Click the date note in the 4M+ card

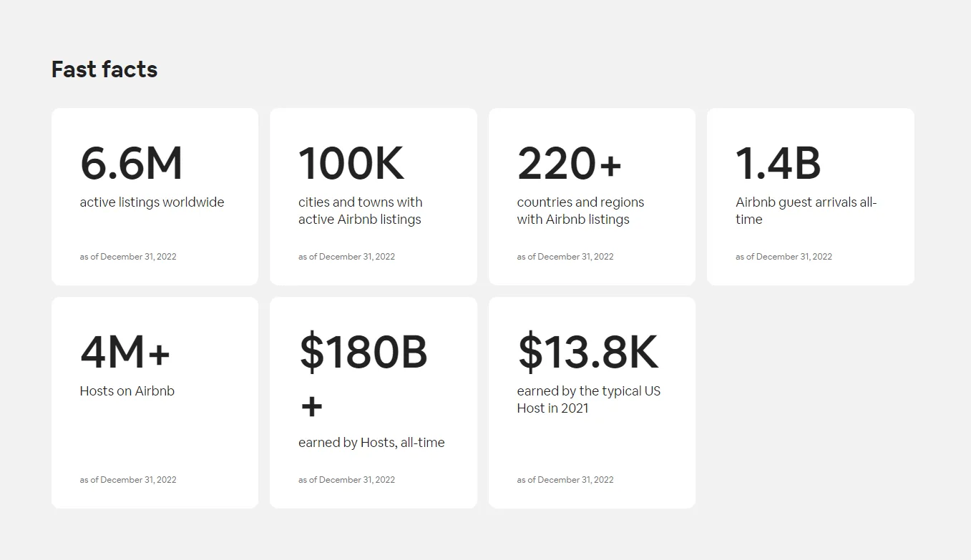click(x=128, y=480)
